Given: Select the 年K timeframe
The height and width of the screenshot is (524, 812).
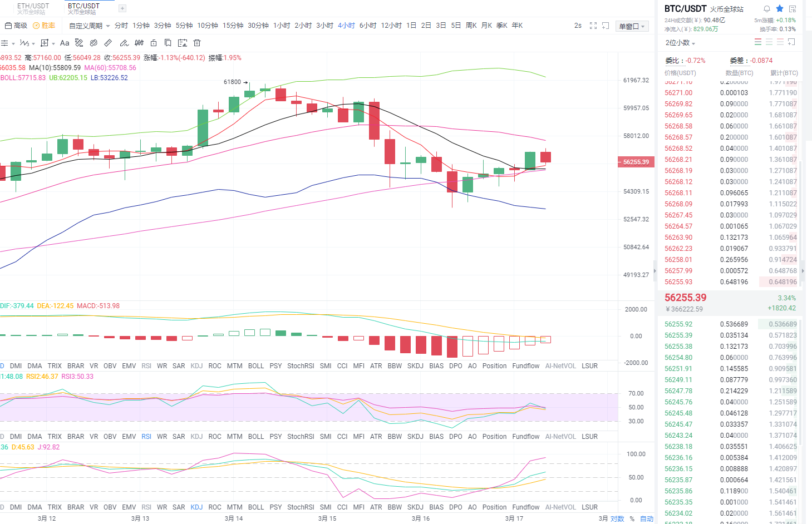Looking at the screenshot, I should pyautogui.click(x=517, y=26).
